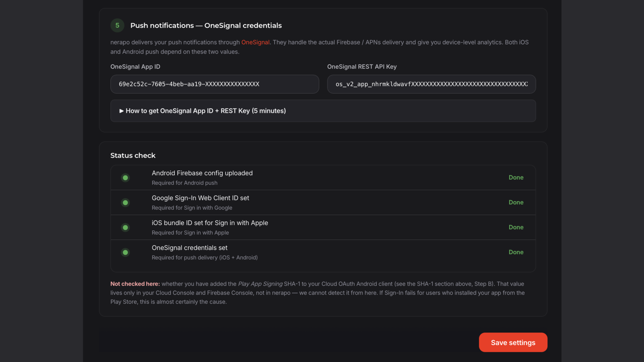Viewport: 644px width, 362px height.
Task: Click the OneSignal App ID input field
Action: (x=215, y=84)
